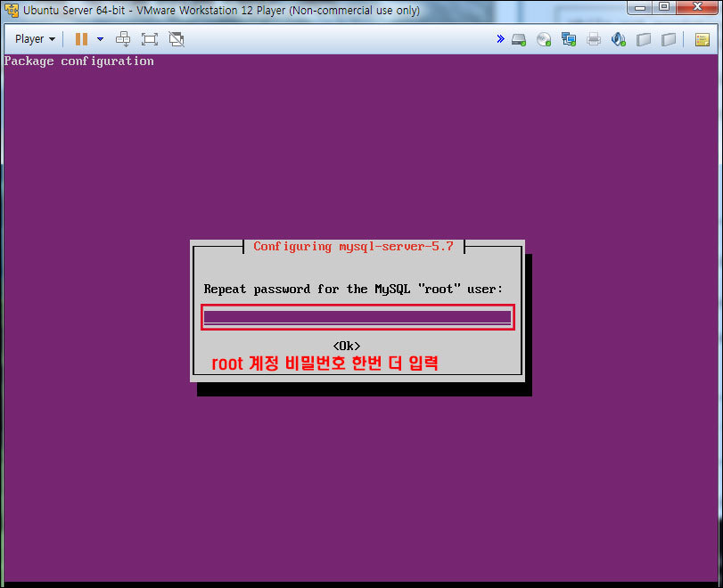Click the first USB device icon

click(644, 39)
